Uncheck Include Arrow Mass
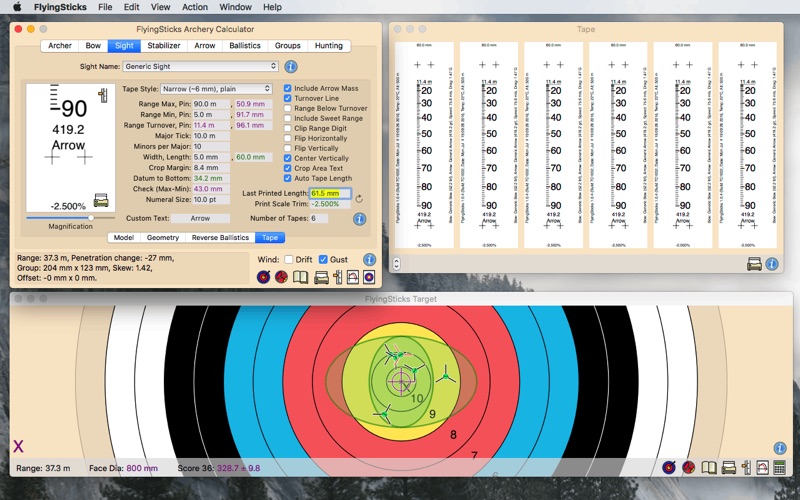Screen dimensions: 800x500 tap(288, 88)
